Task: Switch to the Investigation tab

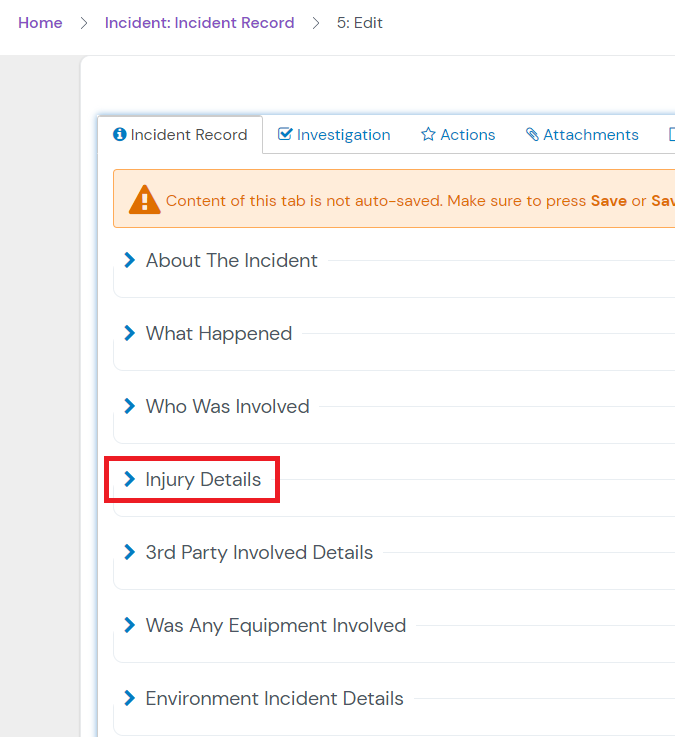Action: pos(343,135)
